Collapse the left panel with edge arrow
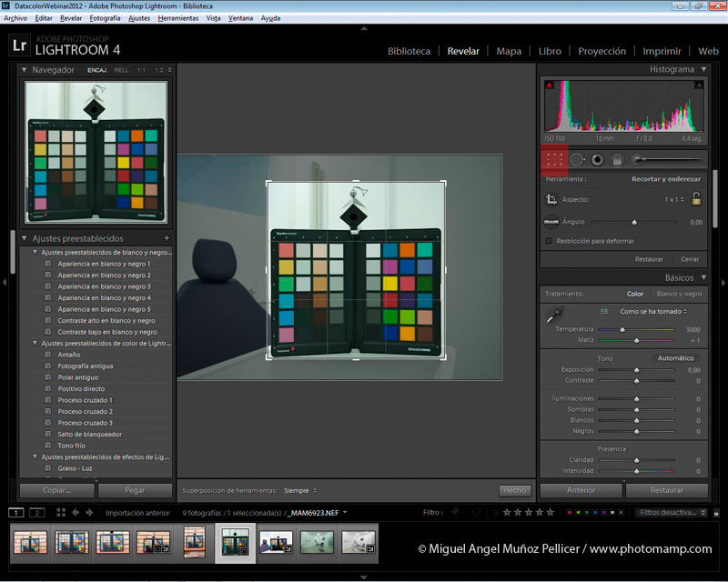The height and width of the screenshot is (582, 728). coord(5,282)
